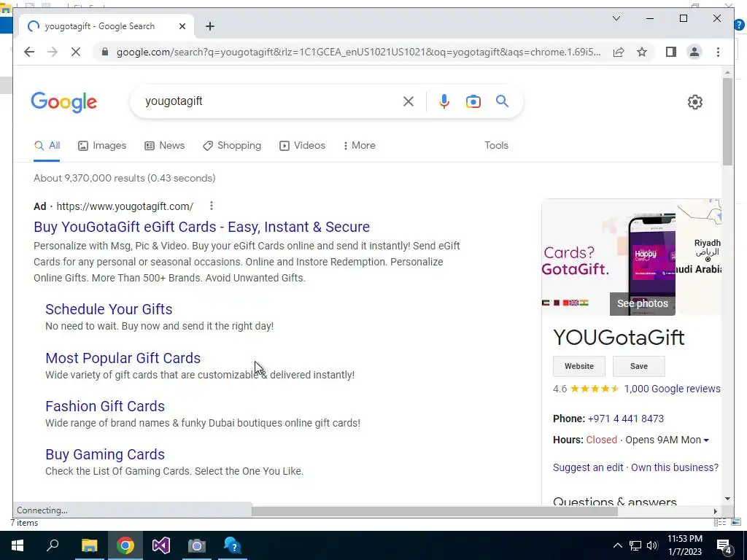
Task: Open the Windows Start menu
Action: tap(18, 545)
